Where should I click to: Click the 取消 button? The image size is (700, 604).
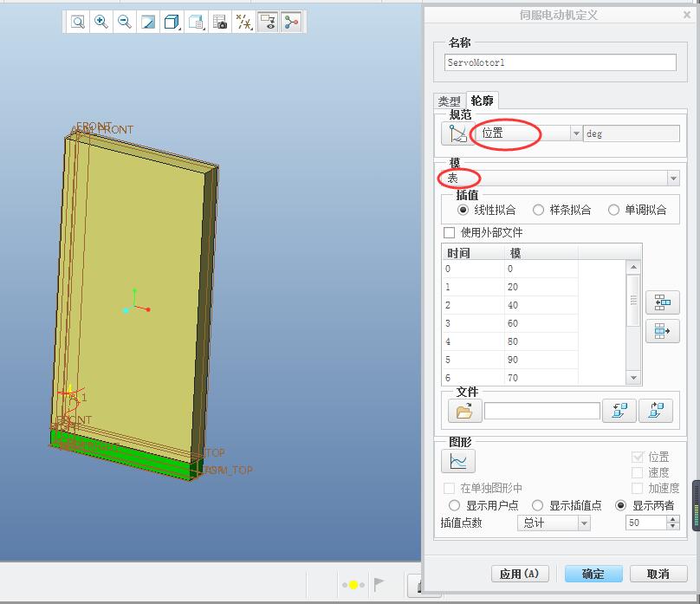coord(658,574)
